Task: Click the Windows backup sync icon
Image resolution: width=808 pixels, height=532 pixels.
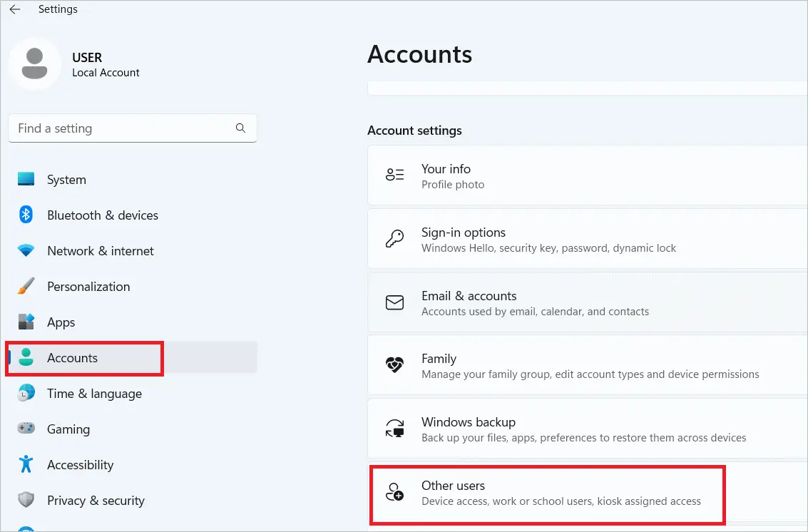Action: click(394, 429)
